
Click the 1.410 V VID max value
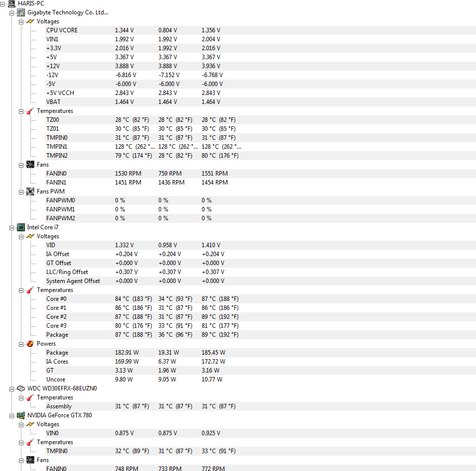(x=211, y=245)
